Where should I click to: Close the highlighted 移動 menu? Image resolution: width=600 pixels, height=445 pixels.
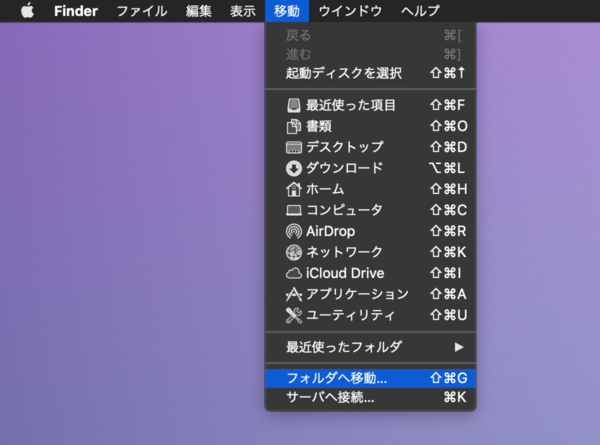tap(287, 11)
